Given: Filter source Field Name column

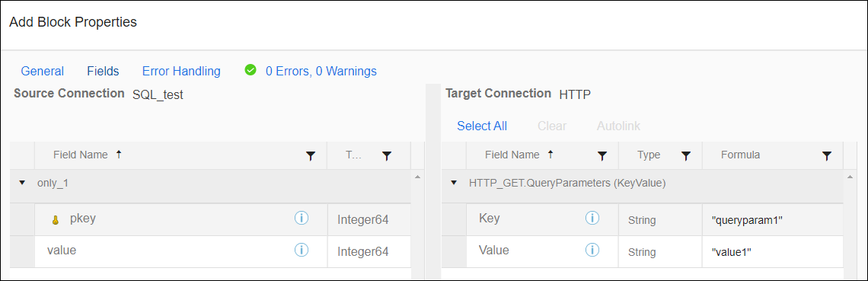Looking at the screenshot, I should [311, 157].
